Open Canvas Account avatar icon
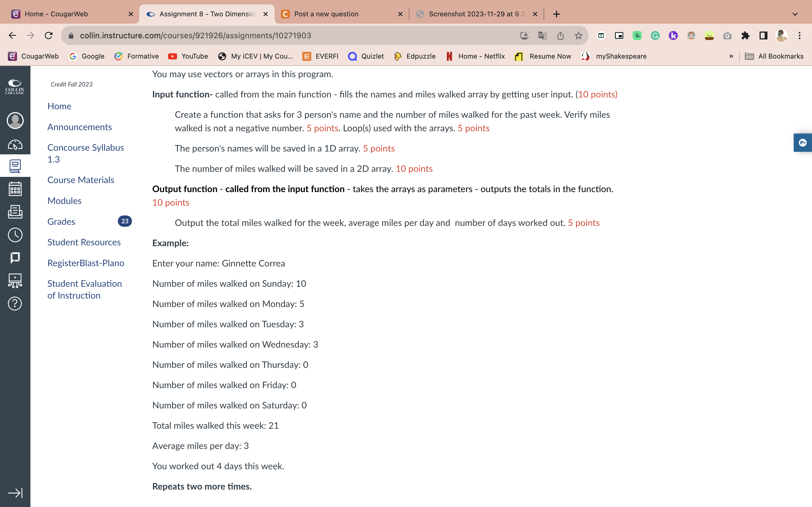This screenshot has height=507, width=812. click(x=15, y=120)
